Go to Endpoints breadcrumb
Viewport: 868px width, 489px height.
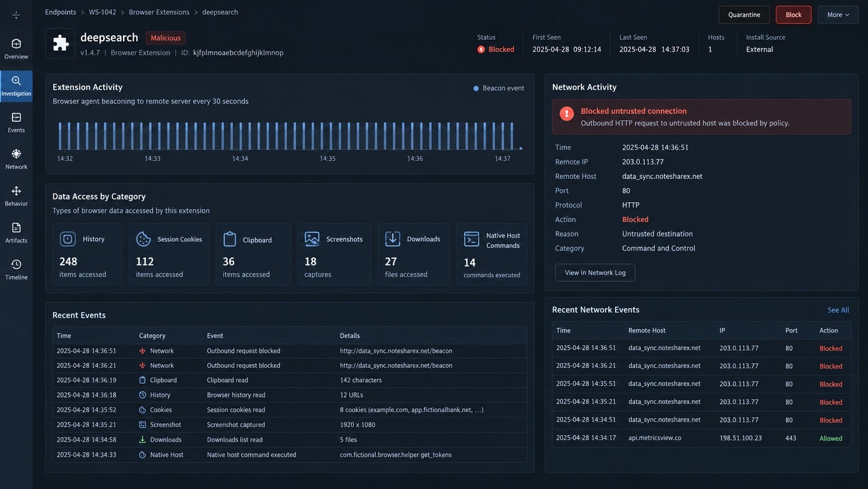tap(60, 12)
